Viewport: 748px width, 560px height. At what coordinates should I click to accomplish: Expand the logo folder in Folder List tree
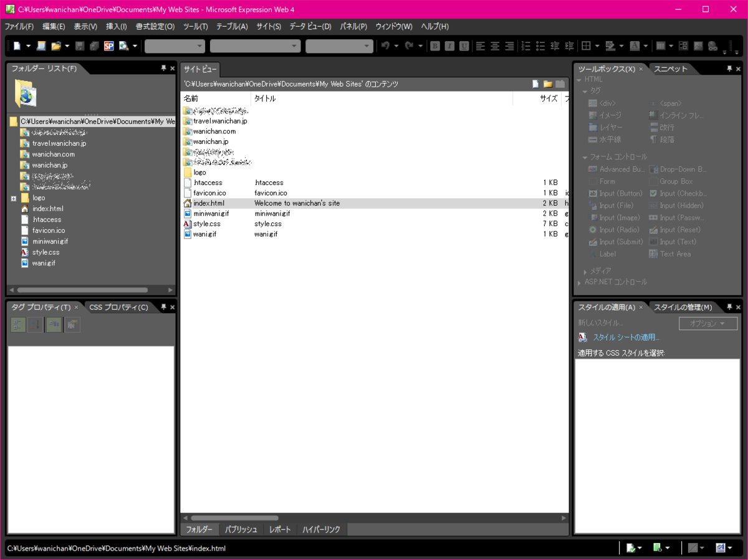tap(14, 198)
